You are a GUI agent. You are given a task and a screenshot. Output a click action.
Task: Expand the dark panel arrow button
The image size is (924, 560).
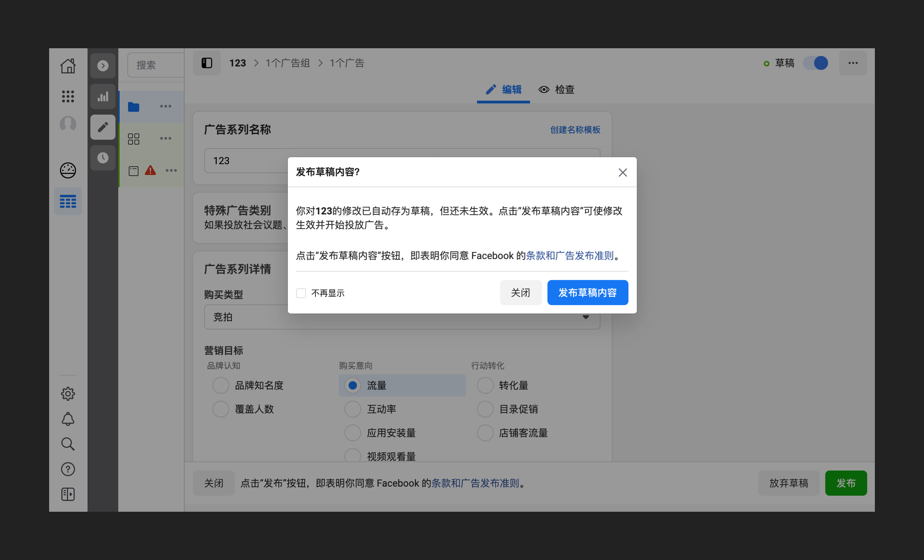(103, 65)
